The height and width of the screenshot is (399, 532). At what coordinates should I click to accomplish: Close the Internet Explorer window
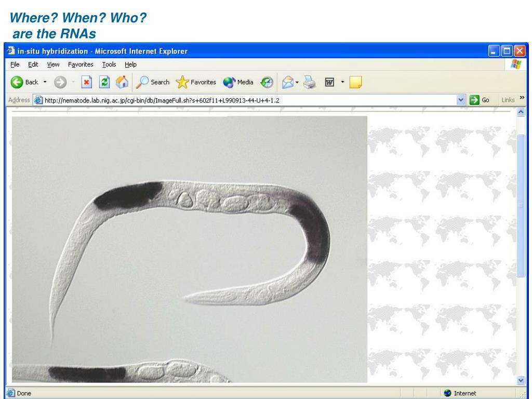pos(520,51)
